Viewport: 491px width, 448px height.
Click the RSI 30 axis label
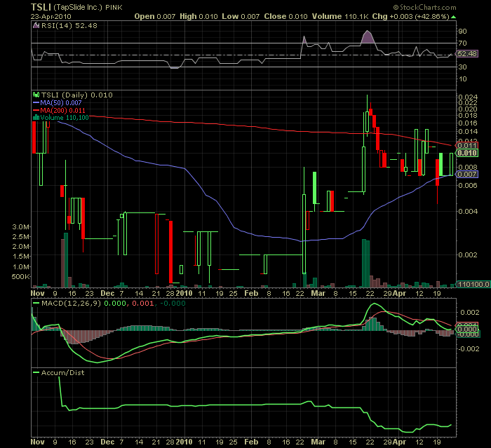[462, 67]
